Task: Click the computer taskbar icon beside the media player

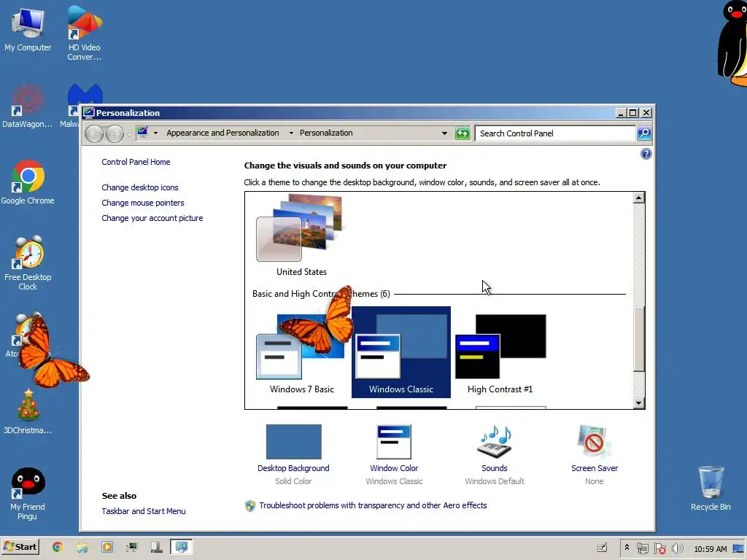Action: tap(132, 547)
